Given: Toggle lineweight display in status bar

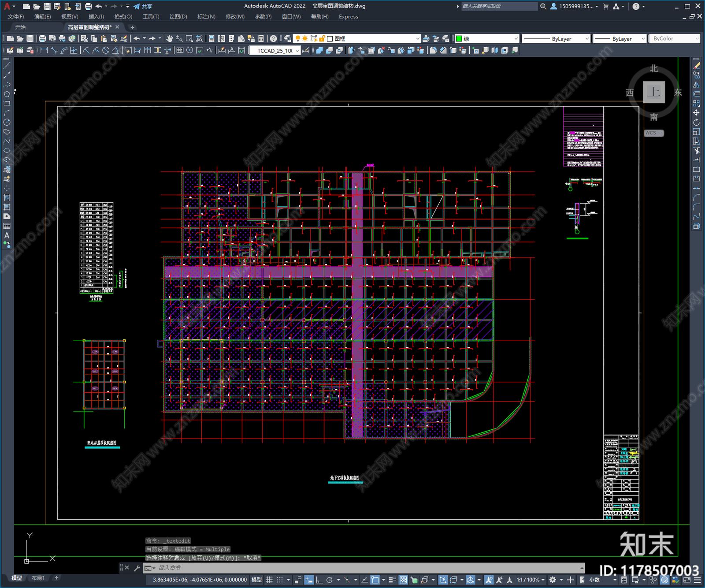Looking at the screenshot, I should tap(392, 580).
